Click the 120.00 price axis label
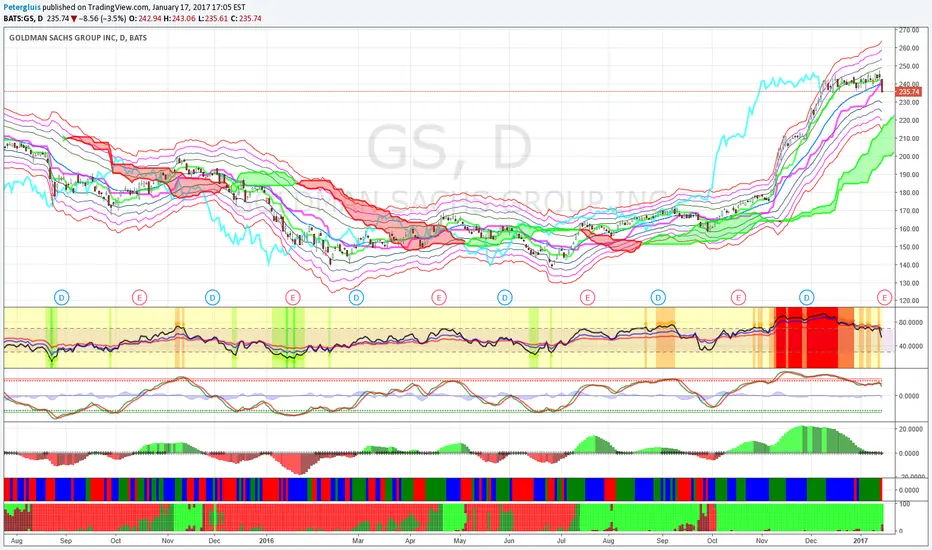932x550 pixels. coord(909,301)
